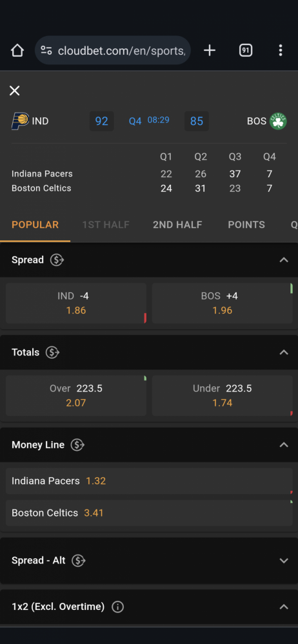Viewport: 298px width, 644px height.
Task: Open browser three-dot overflow menu
Action: pos(281,50)
